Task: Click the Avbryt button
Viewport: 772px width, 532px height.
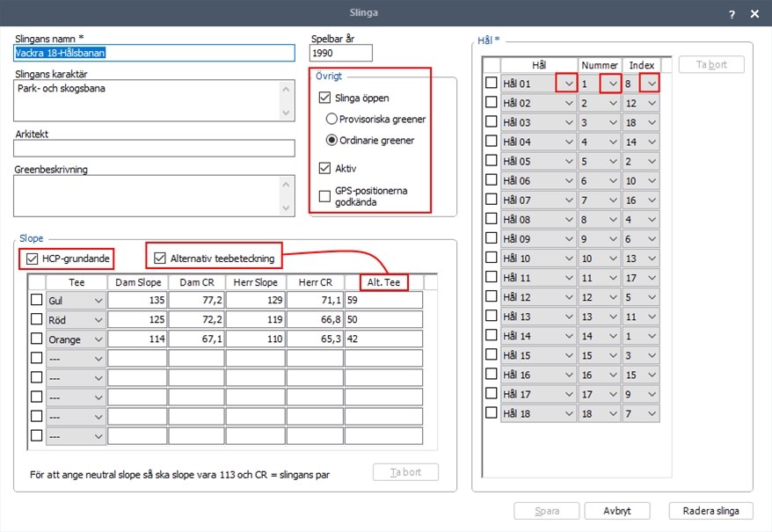Action: click(617, 511)
